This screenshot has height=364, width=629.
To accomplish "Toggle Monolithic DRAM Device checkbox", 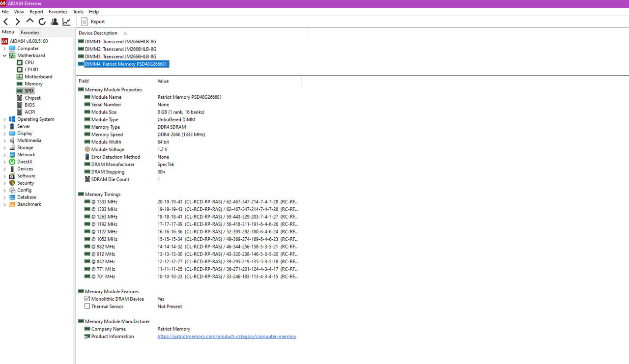I will (87, 299).
